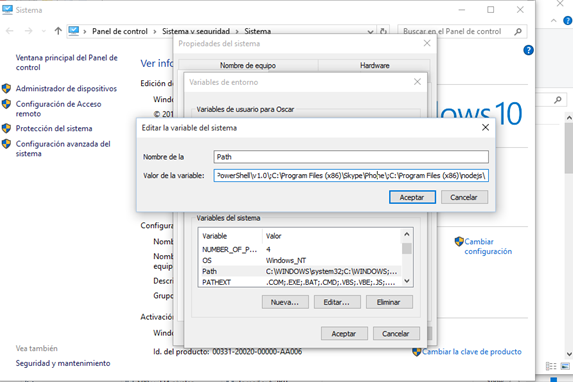Open Ventana principal del Panel de control
The image size is (573, 382).
(x=67, y=63)
